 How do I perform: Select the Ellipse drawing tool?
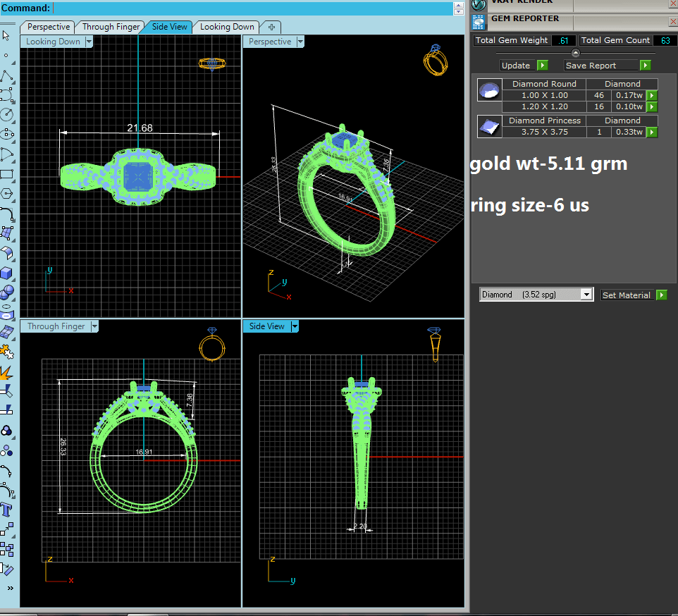(x=6, y=133)
